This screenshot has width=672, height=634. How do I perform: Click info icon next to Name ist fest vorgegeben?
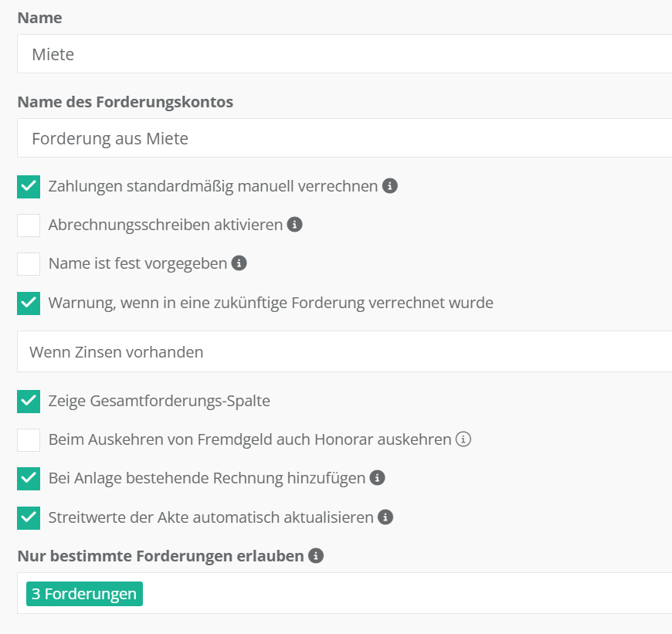(239, 263)
